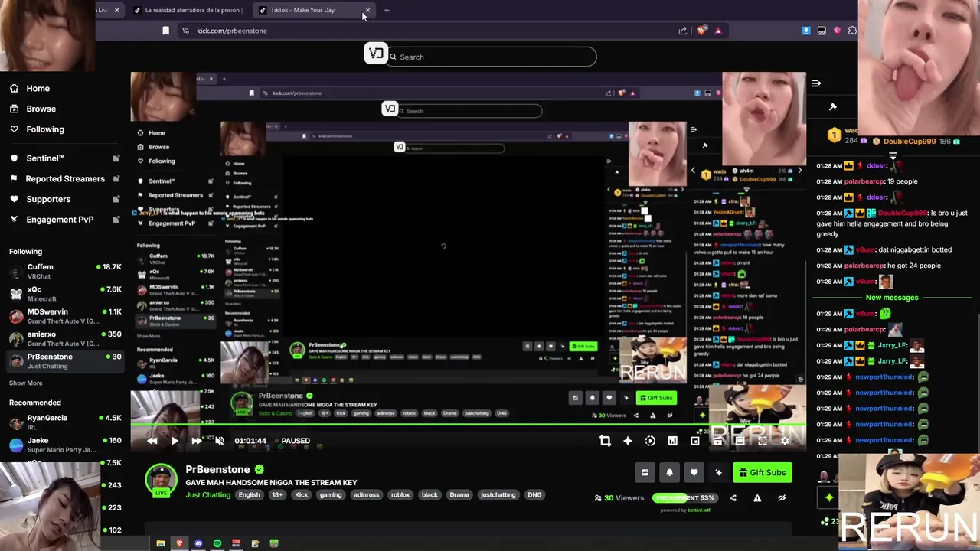Jump to New messages in chat
The width and height of the screenshot is (980, 551).
click(891, 298)
